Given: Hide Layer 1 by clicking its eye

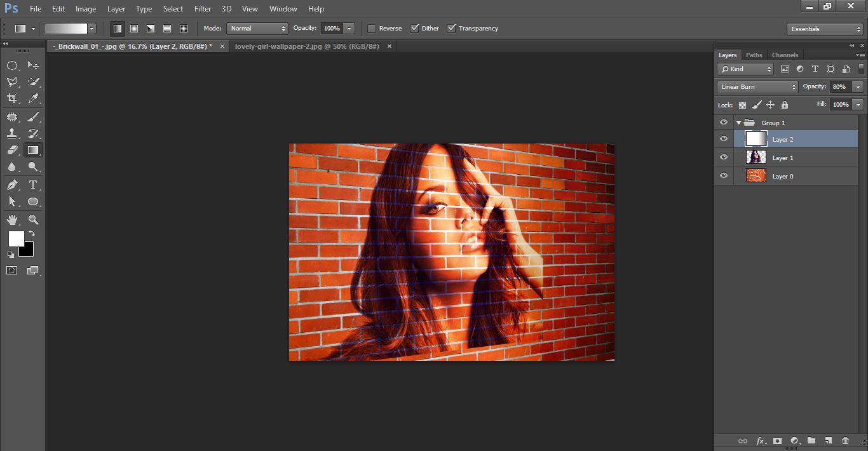Looking at the screenshot, I should [724, 157].
